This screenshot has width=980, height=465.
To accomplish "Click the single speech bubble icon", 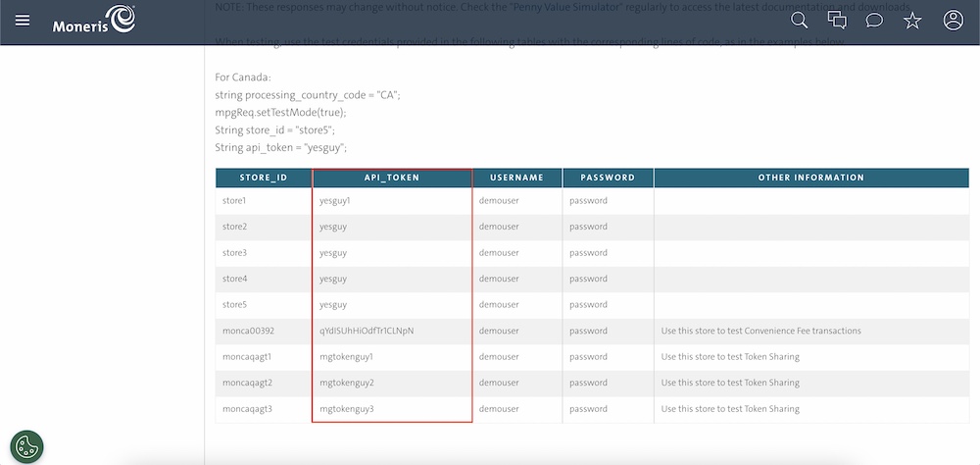I will [874, 21].
